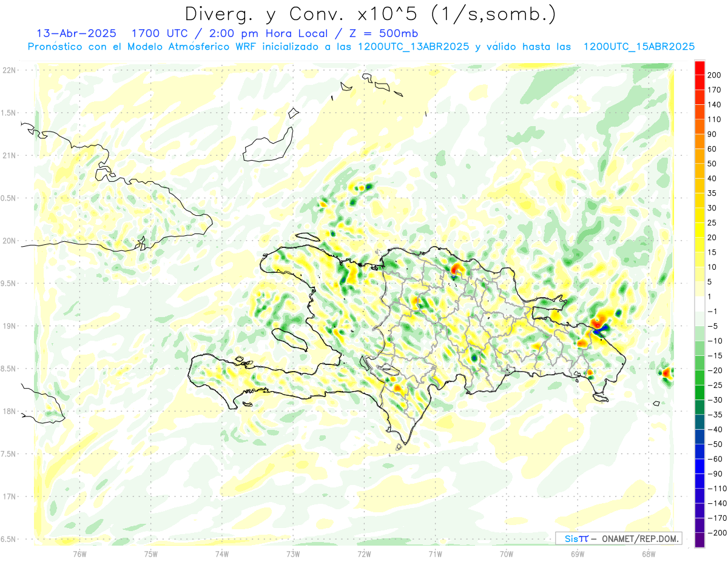Screen dimensions: 728x562
Task: Click the '200' colorbar label
Action: pos(715,75)
